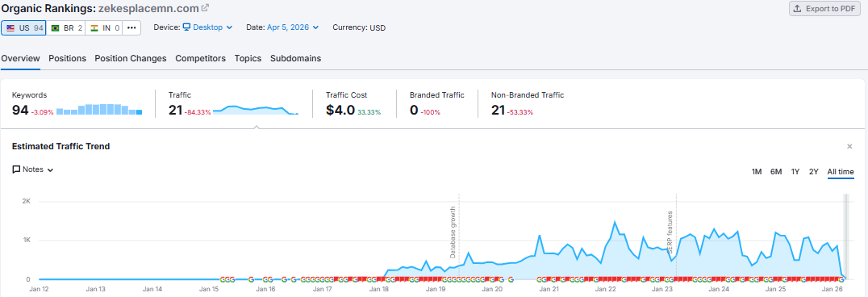
Task: Select the IN 0 database button
Action: click(x=104, y=27)
